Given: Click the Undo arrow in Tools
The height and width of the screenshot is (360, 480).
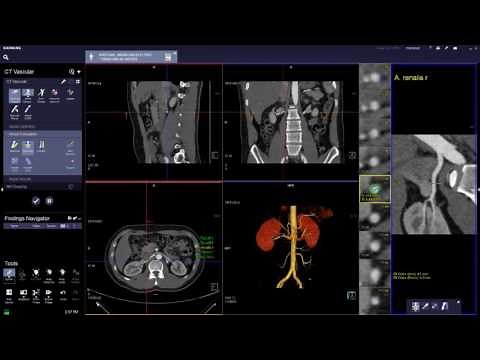Looking at the screenshot, I should 63,294.
